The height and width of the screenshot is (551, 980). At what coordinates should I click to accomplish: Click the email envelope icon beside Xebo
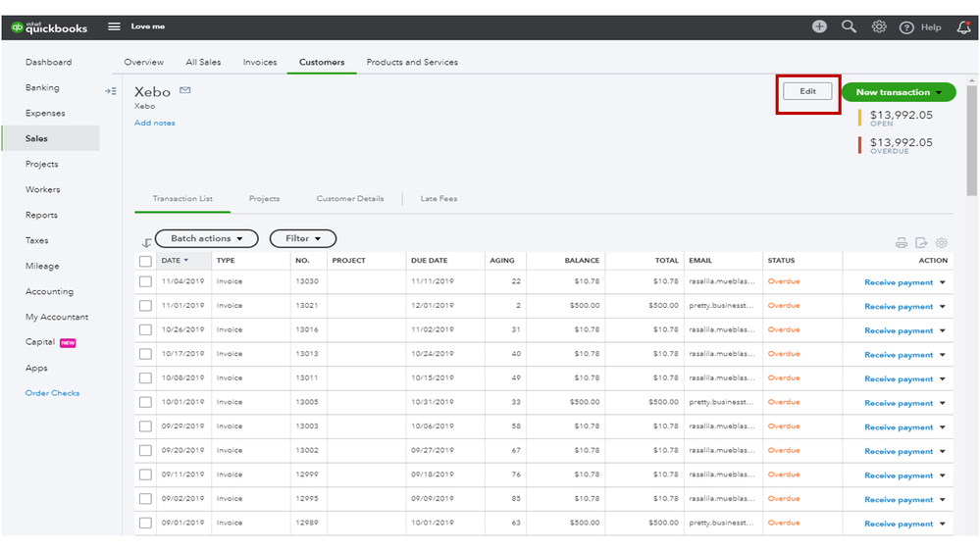coord(185,91)
